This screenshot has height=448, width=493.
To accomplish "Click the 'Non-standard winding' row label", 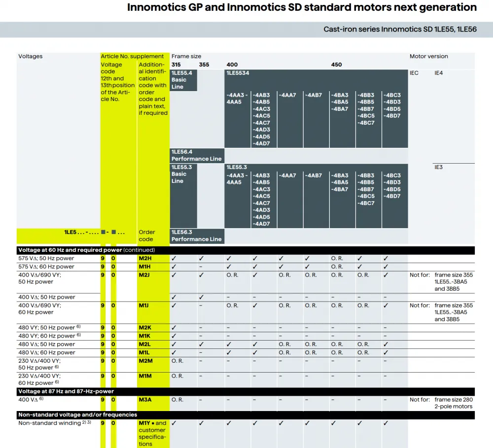I will pos(54,423).
